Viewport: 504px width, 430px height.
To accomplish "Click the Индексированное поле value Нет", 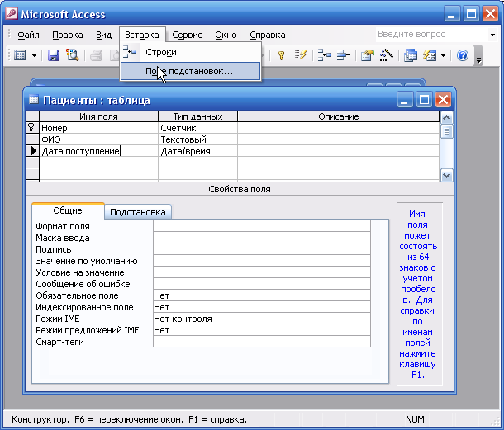I will pyautogui.click(x=262, y=307).
